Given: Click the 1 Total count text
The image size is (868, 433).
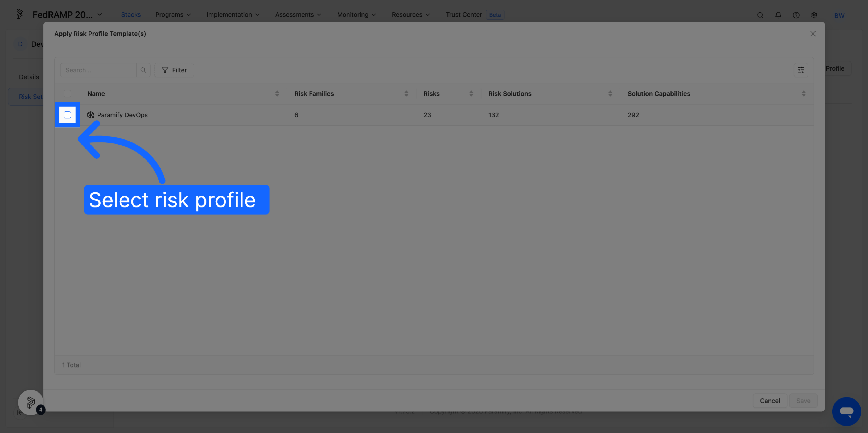Looking at the screenshot, I should click(71, 365).
